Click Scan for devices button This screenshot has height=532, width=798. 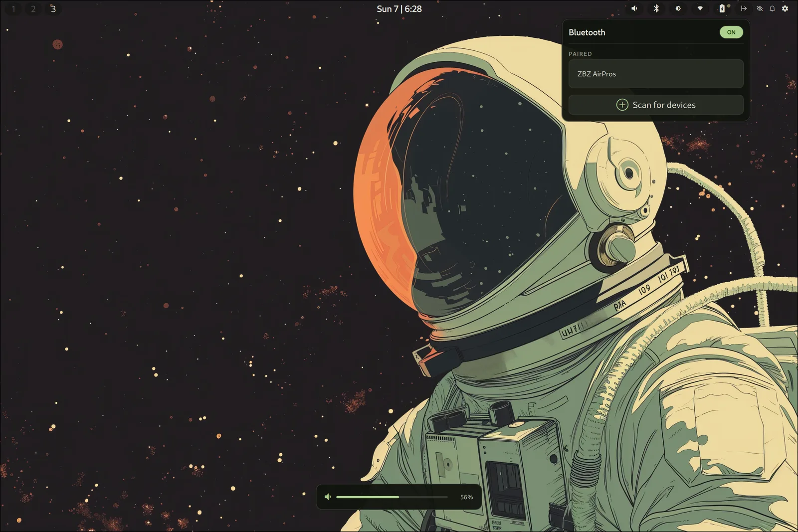[x=656, y=105]
